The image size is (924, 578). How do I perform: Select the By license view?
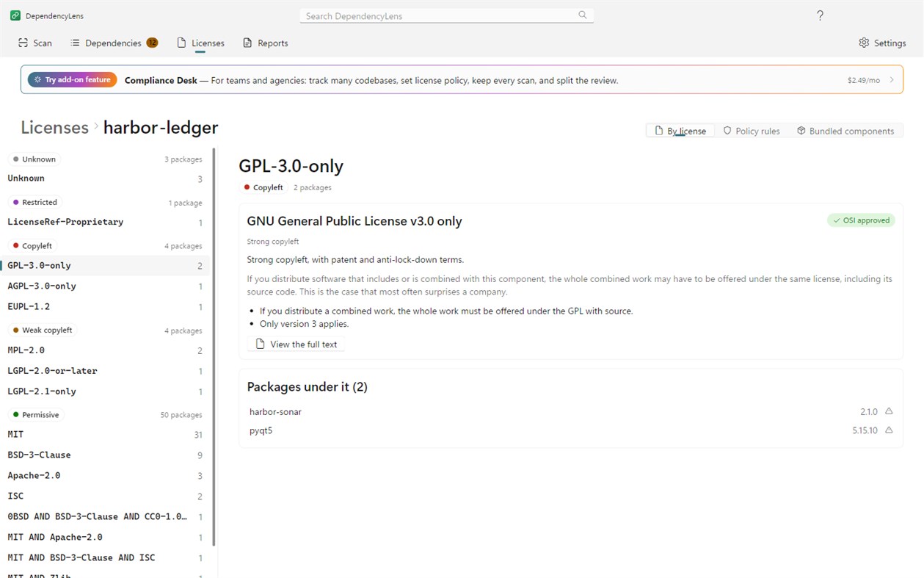[680, 131]
